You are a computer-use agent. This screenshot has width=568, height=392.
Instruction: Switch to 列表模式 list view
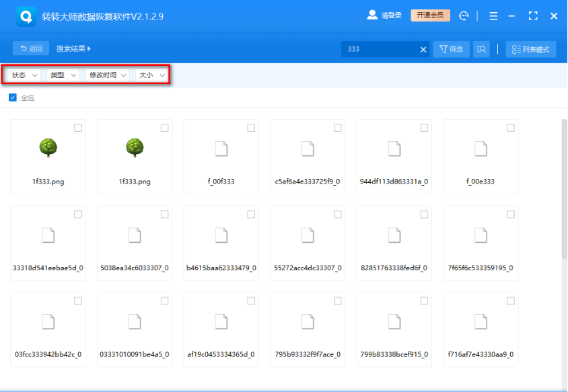coord(530,49)
